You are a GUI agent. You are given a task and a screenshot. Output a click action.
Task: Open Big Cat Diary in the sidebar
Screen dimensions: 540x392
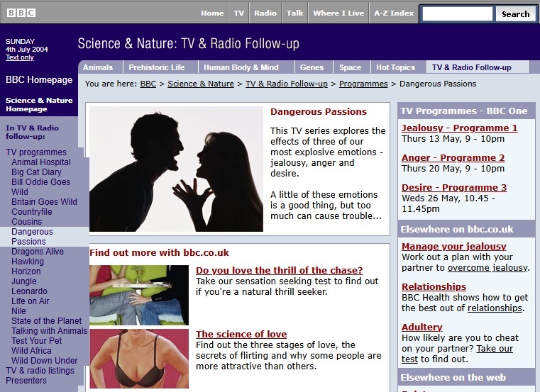36,172
